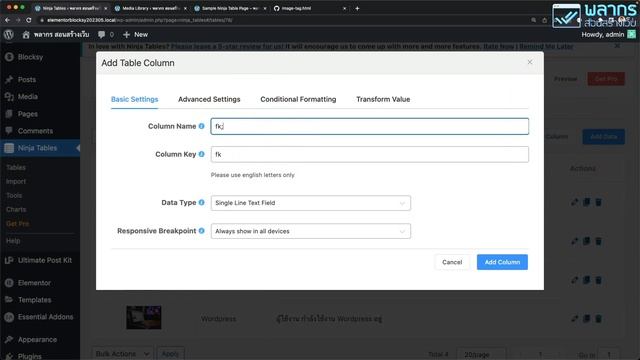This screenshot has height=360, width=640.
Task: Click the site home icon in admin bar
Action: tap(26, 35)
